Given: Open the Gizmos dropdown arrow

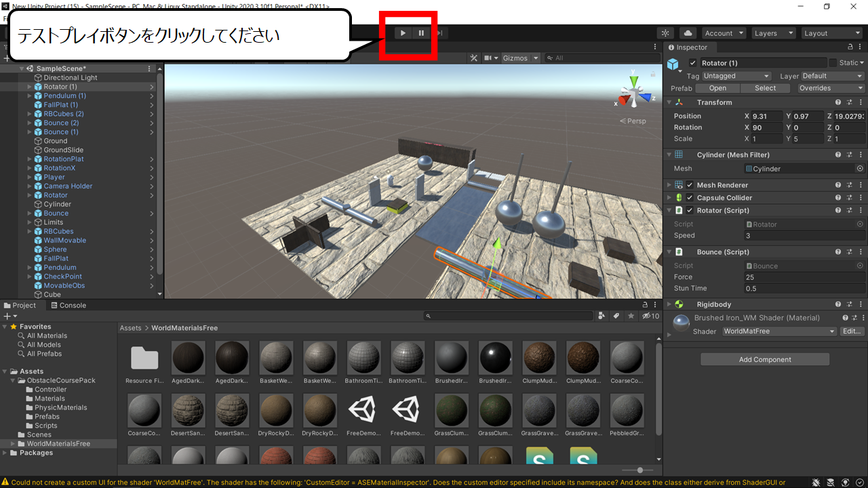Looking at the screenshot, I should [x=536, y=58].
